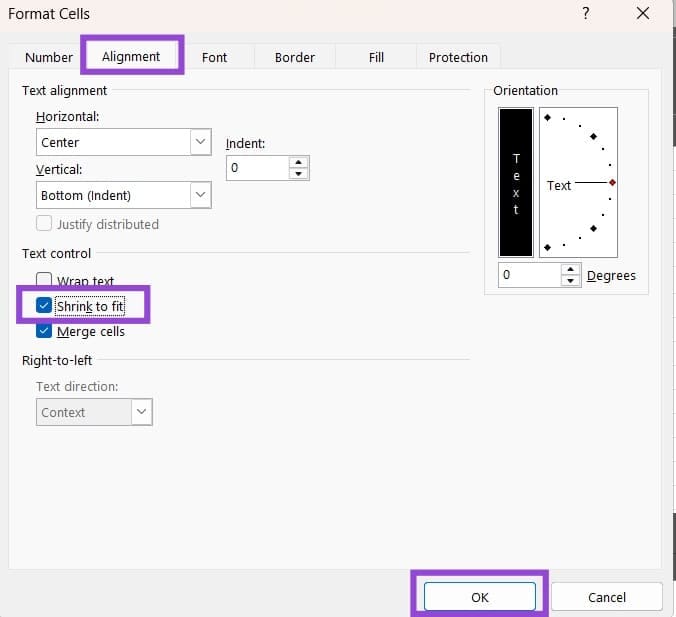Open the Font tab
This screenshot has height=617, width=676.
[214, 57]
